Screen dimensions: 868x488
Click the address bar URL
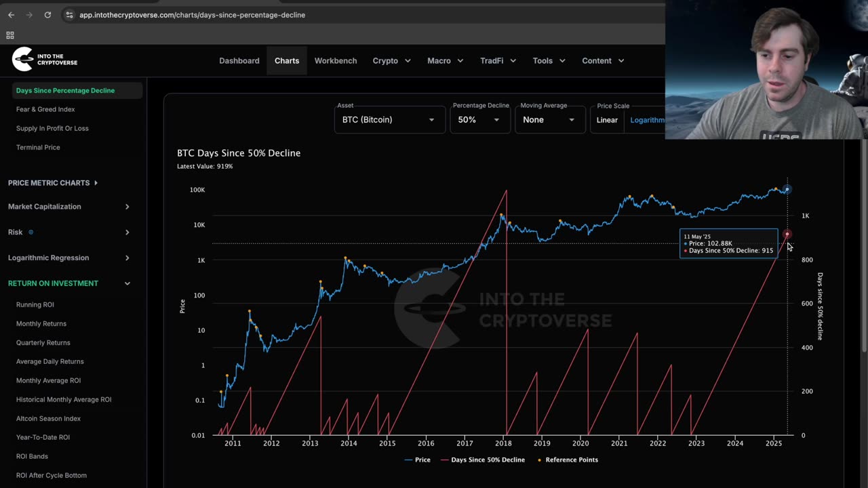click(x=192, y=15)
